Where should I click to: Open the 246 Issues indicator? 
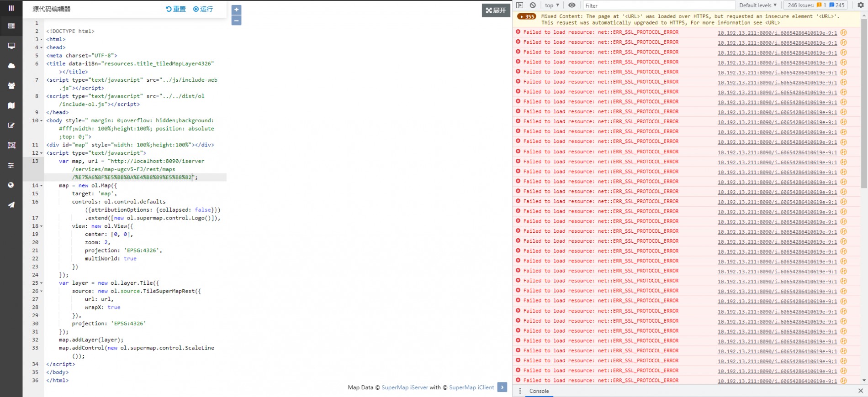[x=815, y=5]
